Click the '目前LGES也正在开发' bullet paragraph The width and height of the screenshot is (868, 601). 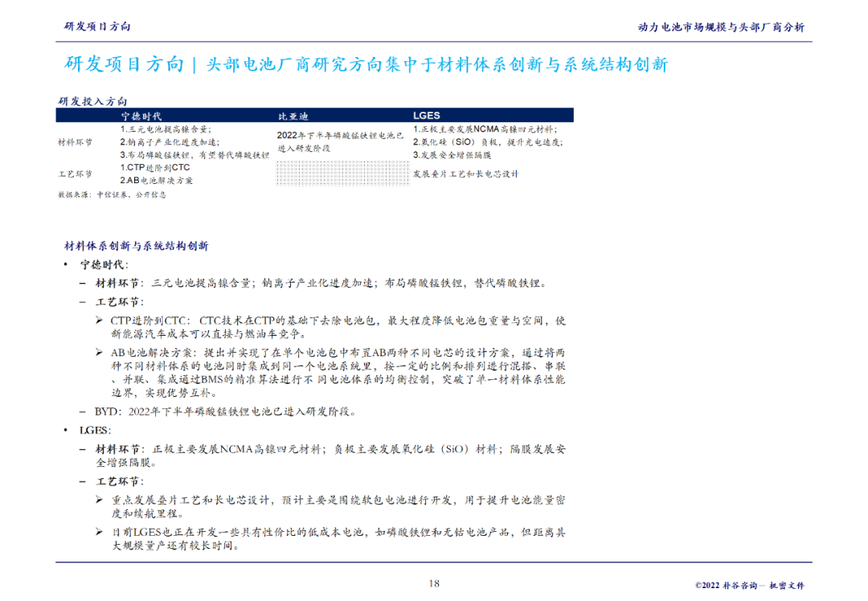338,538
